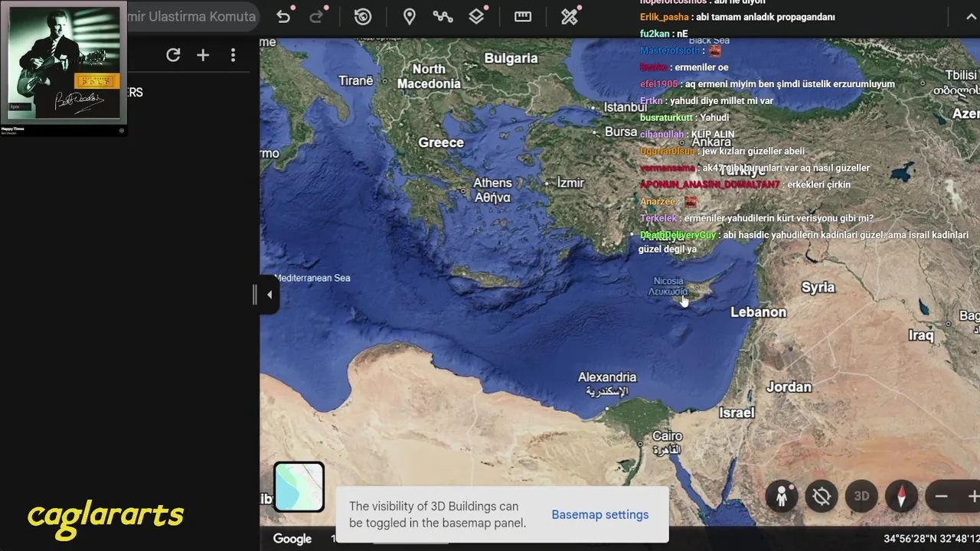Select the Nicosia label on Cyprus
980x551 pixels.
click(x=668, y=286)
